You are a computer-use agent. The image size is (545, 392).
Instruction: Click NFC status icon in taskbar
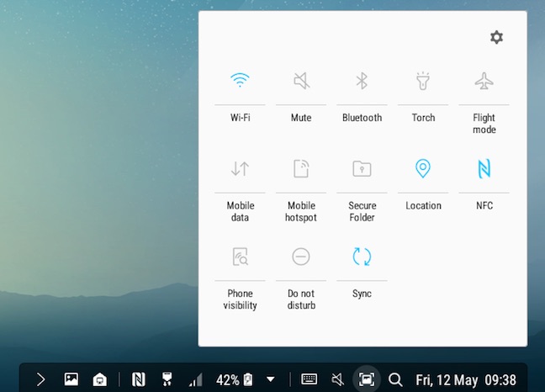tap(138, 379)
